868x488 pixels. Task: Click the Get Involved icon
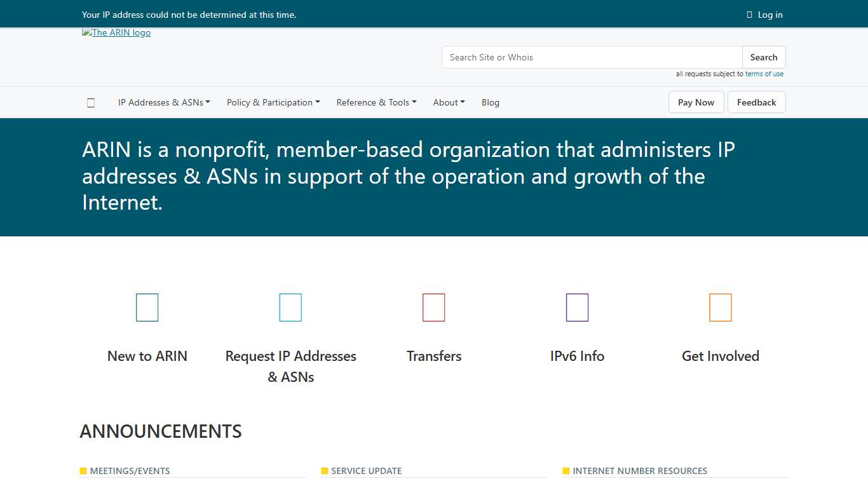point(721,307)
